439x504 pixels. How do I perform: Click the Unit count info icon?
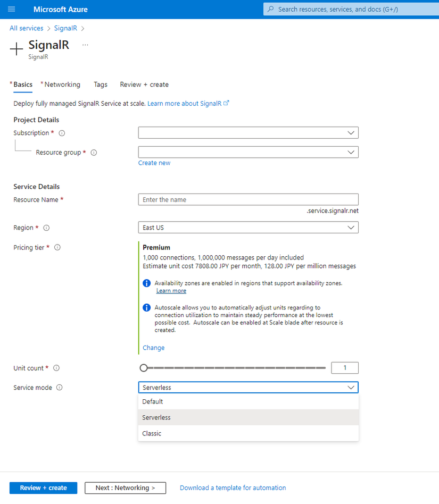click(x=56, y=368)
